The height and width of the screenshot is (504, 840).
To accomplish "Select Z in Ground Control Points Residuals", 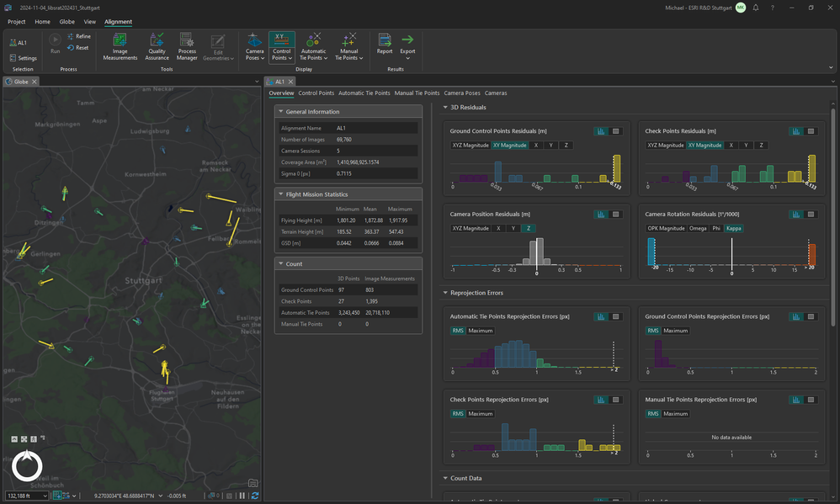I will pyautogui.click(x=566, y=146).
